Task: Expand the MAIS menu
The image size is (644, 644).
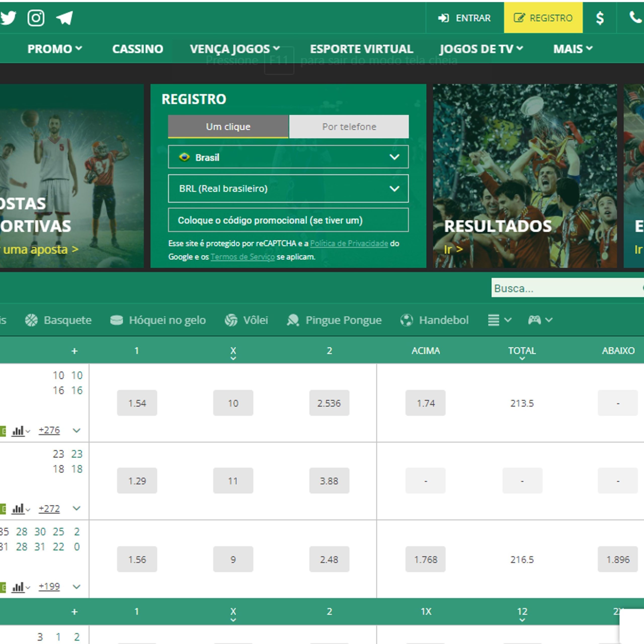Action: click(x=573, y=49)
